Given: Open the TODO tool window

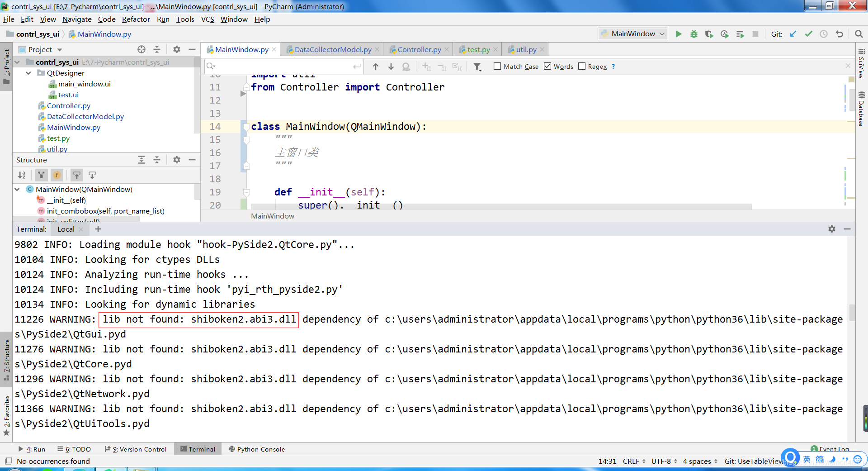Looking at the screenshot, I should click(x=74, y=449).
